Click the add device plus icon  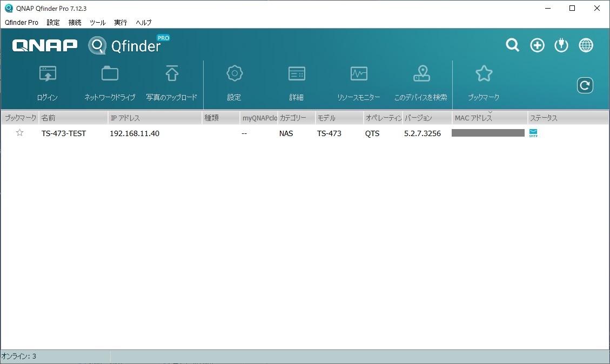tap(537, 45)
